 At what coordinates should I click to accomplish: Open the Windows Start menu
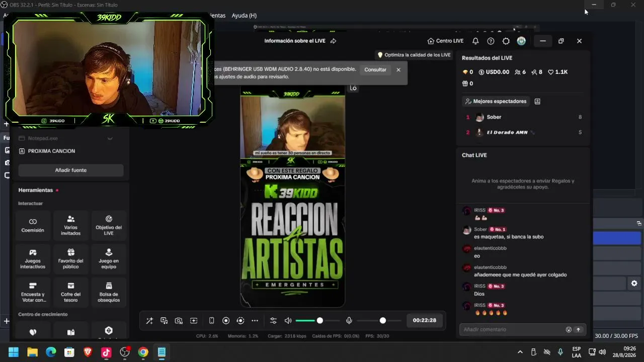(x=14, y=352)
